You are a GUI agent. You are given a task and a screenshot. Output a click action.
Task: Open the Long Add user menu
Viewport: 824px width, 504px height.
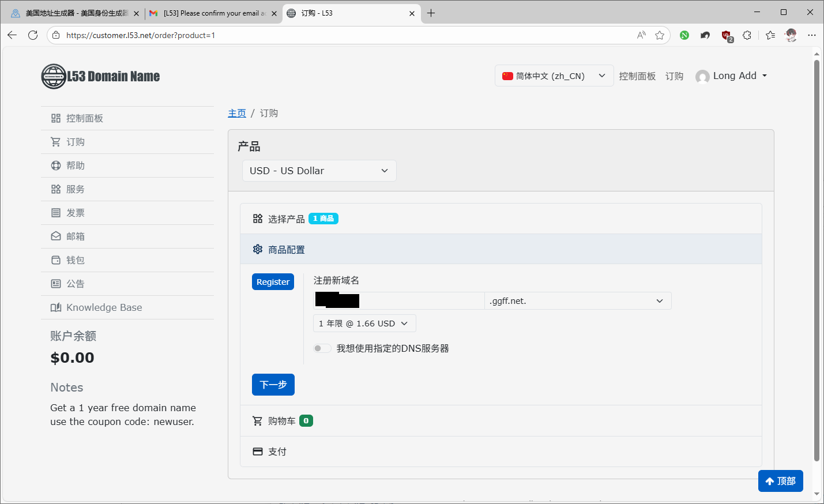pyautogui.click(x=731, y=76)
